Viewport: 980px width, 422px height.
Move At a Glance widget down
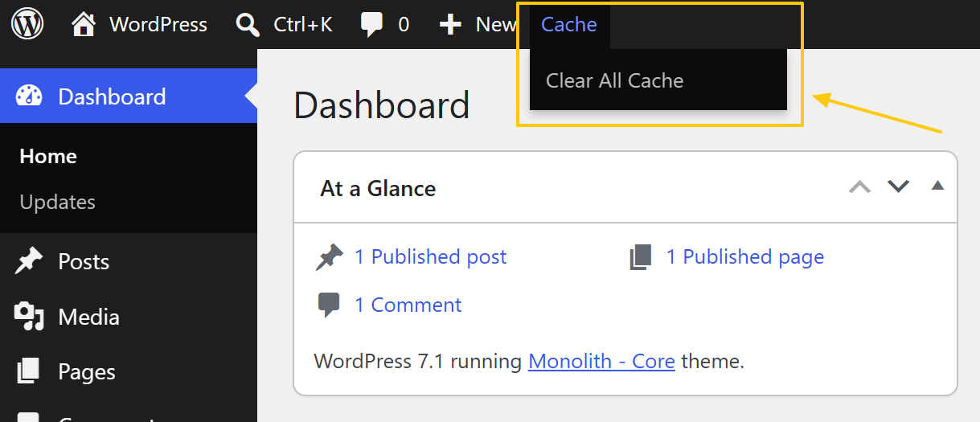coord(898,187)
